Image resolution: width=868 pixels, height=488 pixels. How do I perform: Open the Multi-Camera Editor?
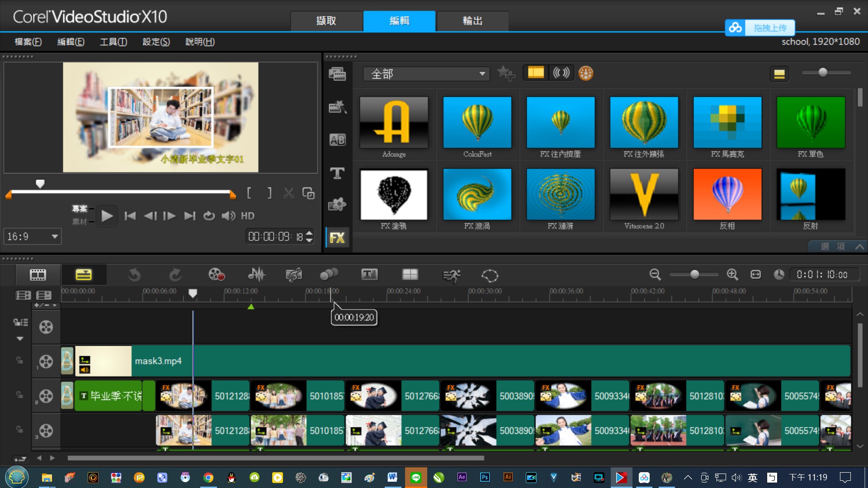(x=410, y=275)
